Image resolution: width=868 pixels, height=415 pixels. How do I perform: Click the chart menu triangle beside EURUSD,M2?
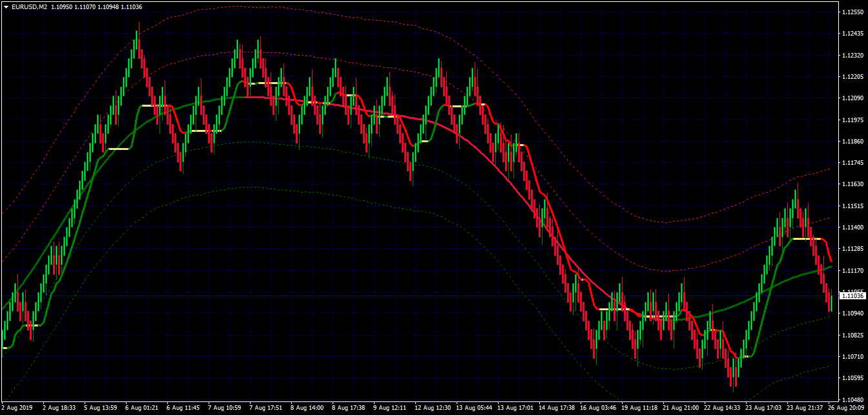click(x=6, y=6)
